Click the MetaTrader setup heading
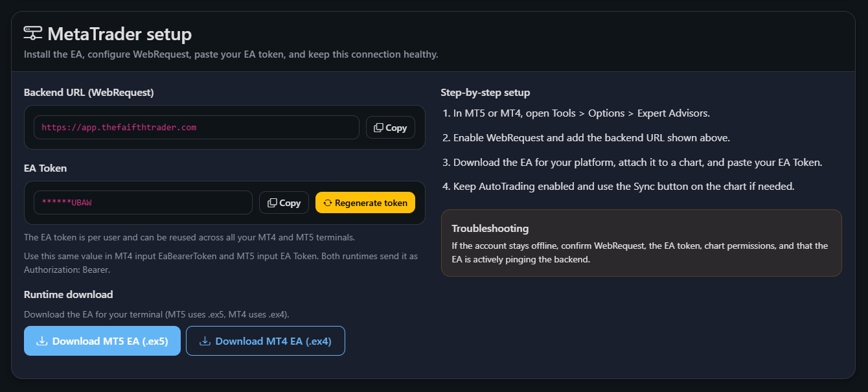The width and height of the screenshot is (868, 392). pyautogui.click(x=119, y=34)
